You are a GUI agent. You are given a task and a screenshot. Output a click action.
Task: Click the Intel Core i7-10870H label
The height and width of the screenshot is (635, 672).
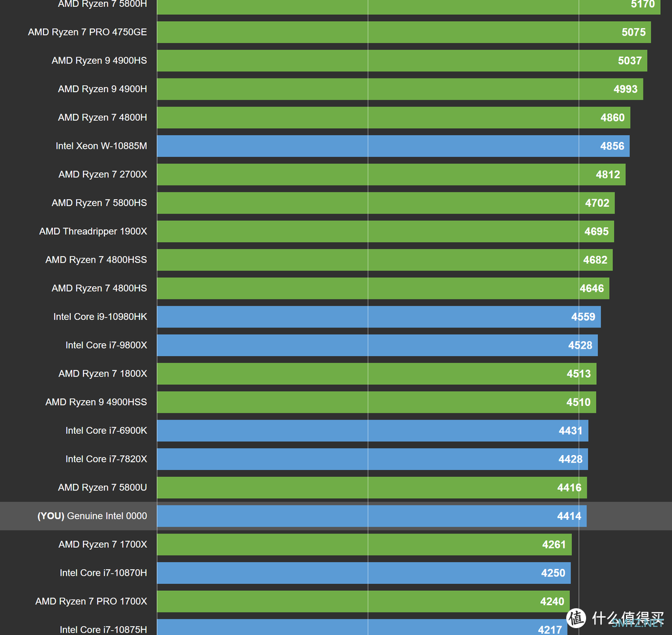click(103, 573)
